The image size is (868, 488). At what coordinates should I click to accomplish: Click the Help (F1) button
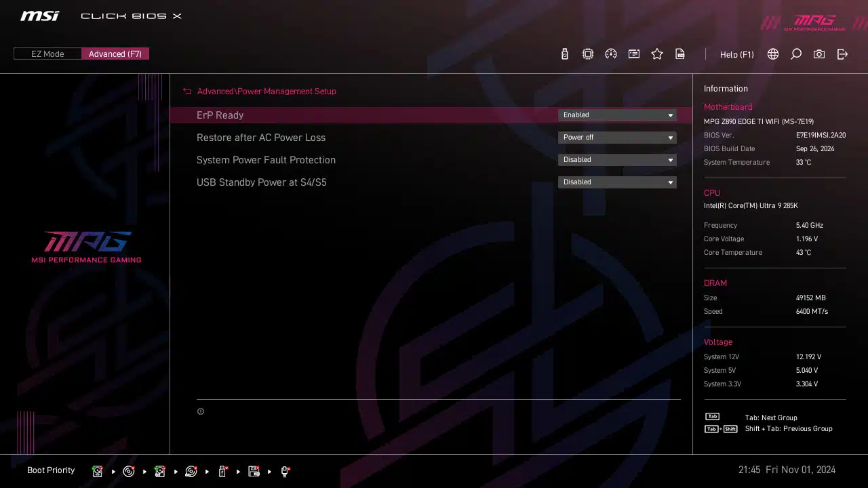(x=736, y=54)
